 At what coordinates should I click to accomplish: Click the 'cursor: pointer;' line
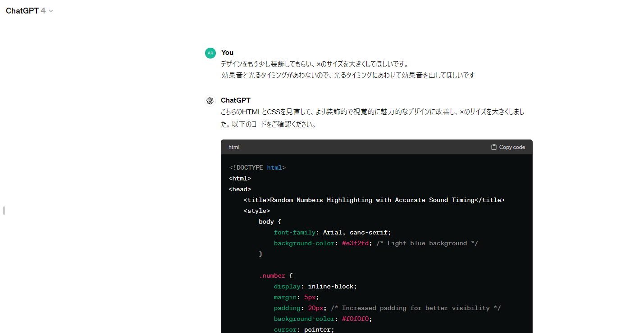304,329
